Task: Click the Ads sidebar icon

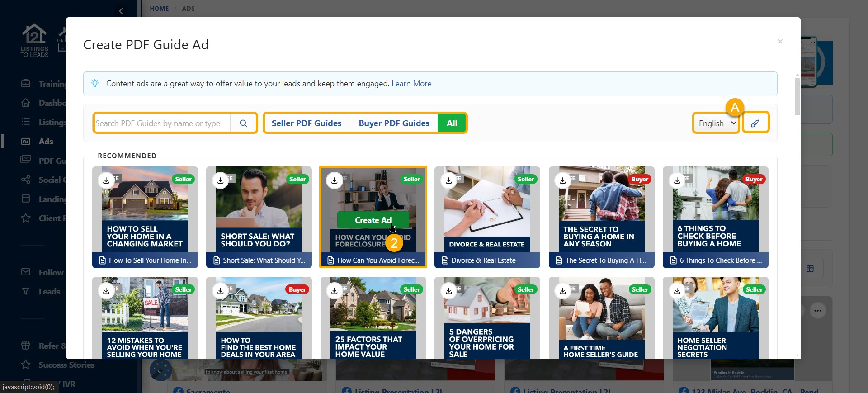Action: [26, 142]
